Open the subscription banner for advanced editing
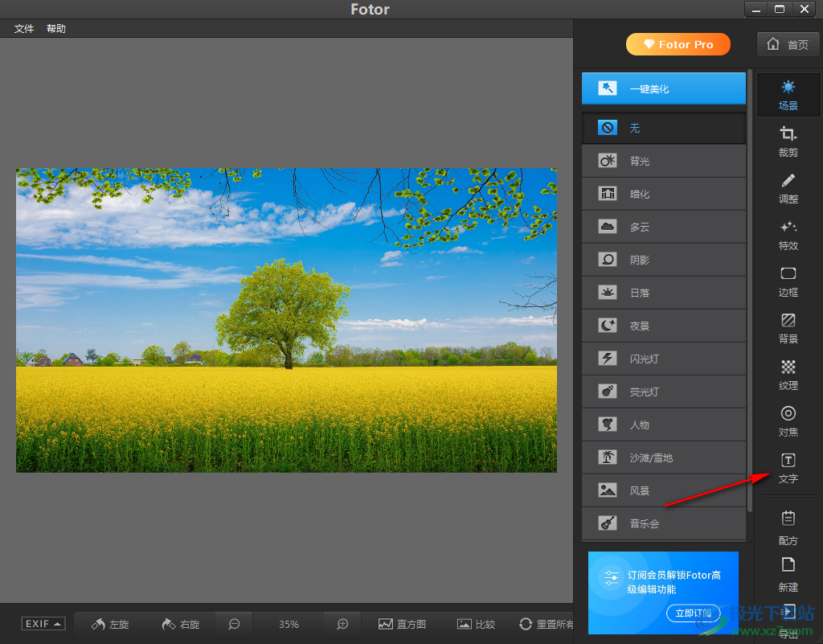This screenshot has width=823, height=644. pos(663,593)
